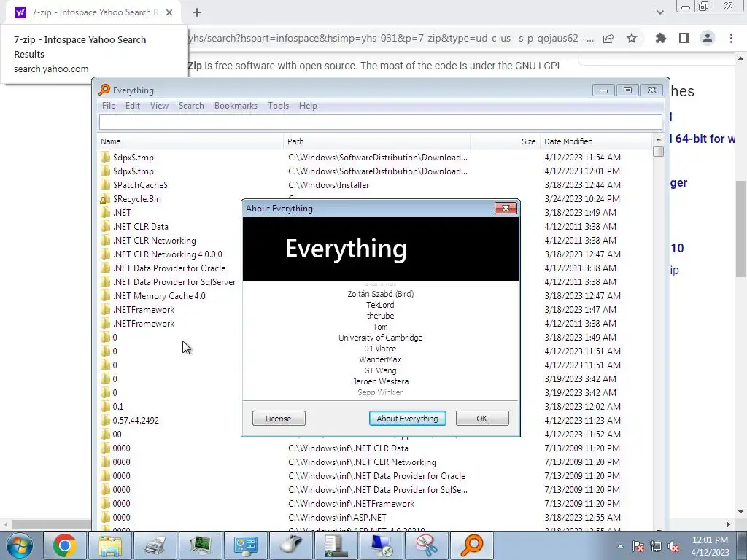
Task: Open the system monitor taskbar icon
Action: click(x=200, y=545)
